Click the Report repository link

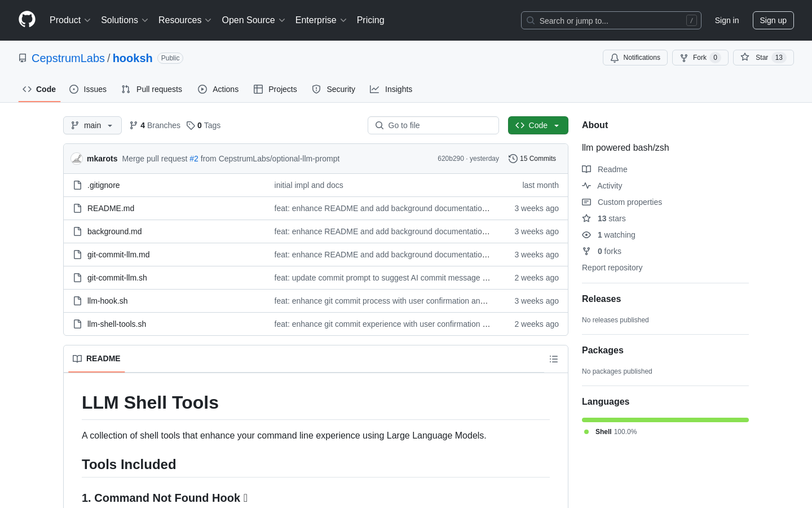(x=612, y=268)
